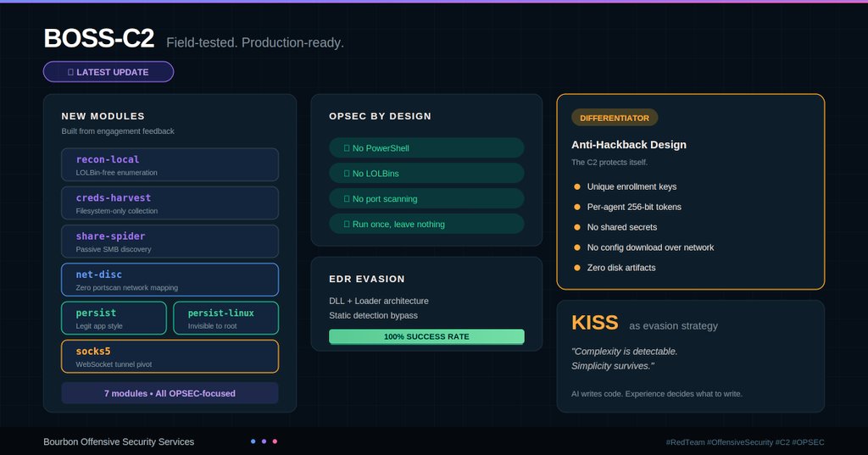Click the Complexity is detectable quote line
868x455 pixels.
tap(625, 352)
